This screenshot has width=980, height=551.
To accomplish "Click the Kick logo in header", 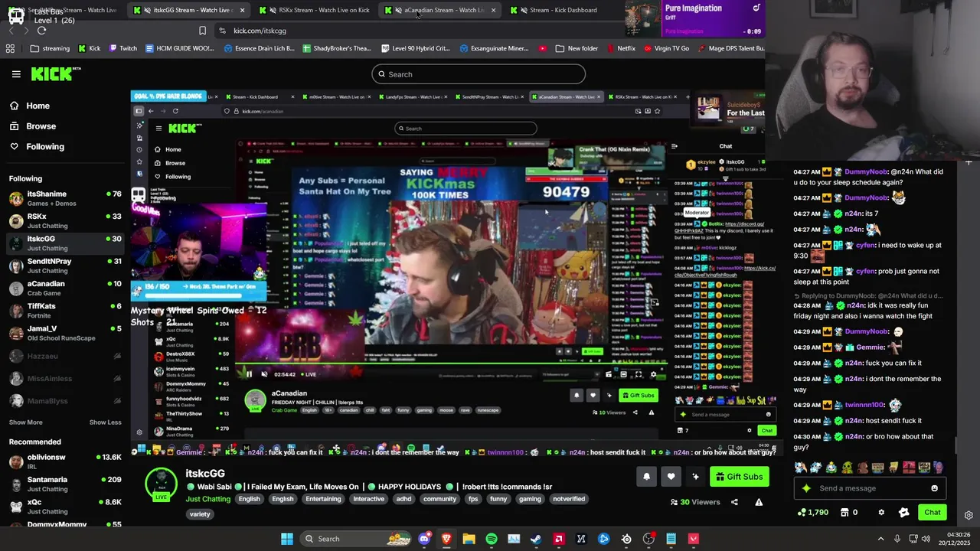I will pyautogui.click(x=56, y=74).
